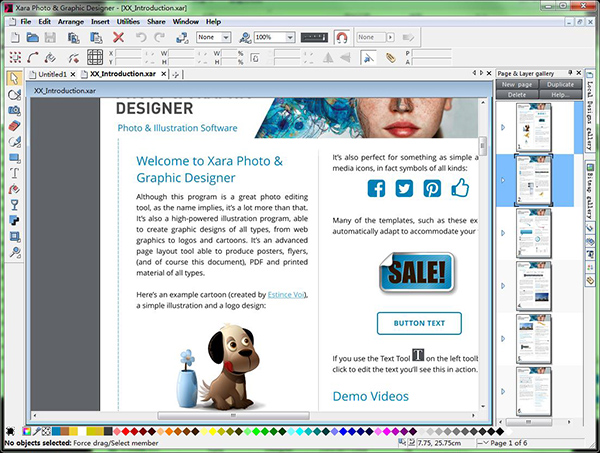Screen dimensions: 600x453
Task: Click the flip vertical triangle icon
Action: (346, 58)
